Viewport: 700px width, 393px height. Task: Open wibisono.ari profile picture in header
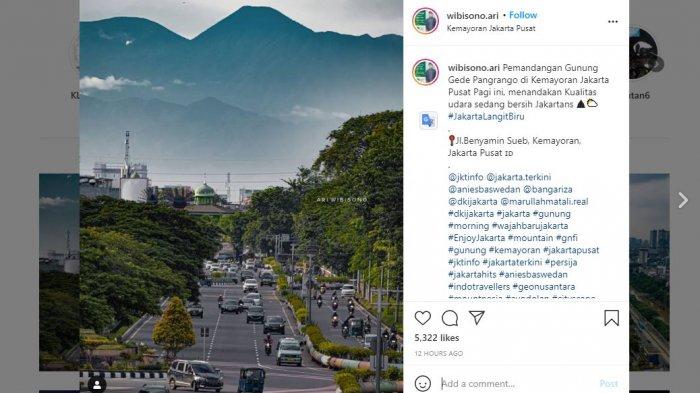pyautogui.click(x=425, y=21)
